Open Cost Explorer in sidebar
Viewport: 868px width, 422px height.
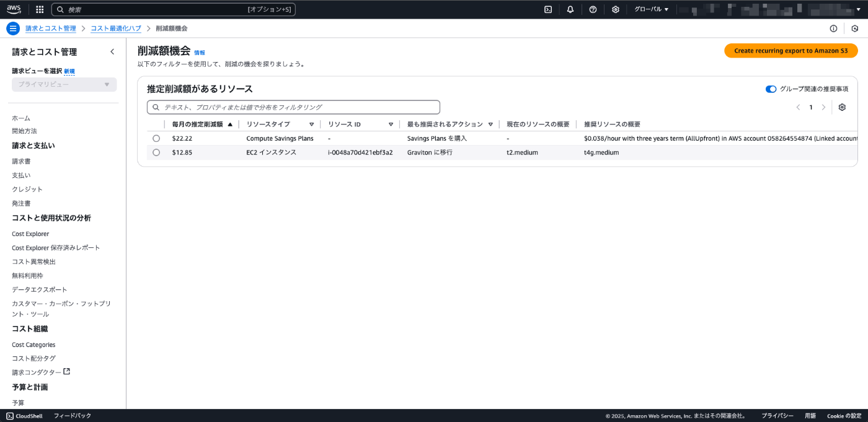[30, 234]
